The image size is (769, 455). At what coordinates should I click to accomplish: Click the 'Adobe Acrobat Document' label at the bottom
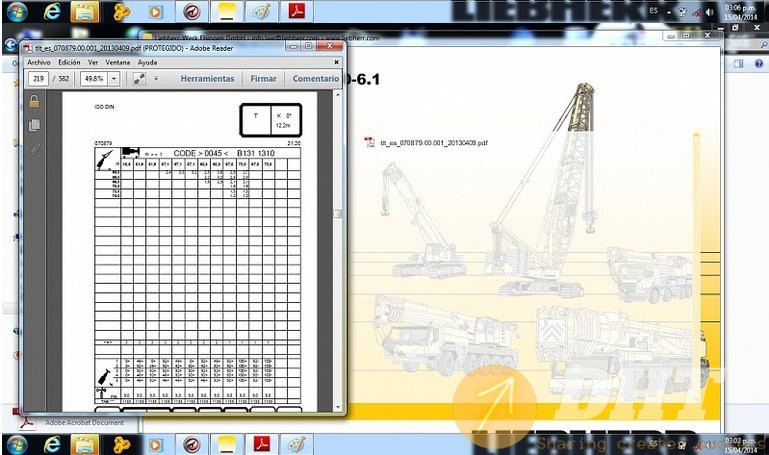click(84, 422)
